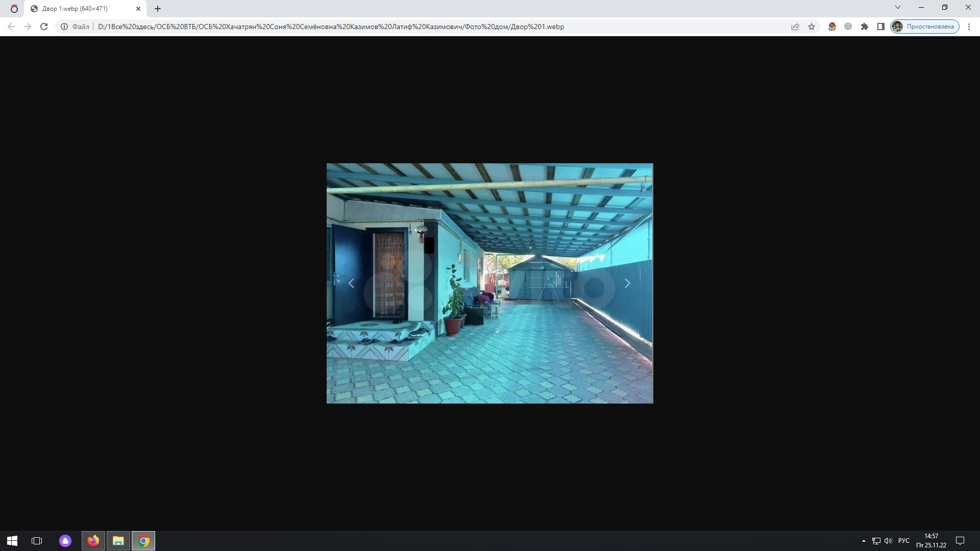980x551 pixels.
Task: Switch input language РУС indicator
Action: [903, 541]
